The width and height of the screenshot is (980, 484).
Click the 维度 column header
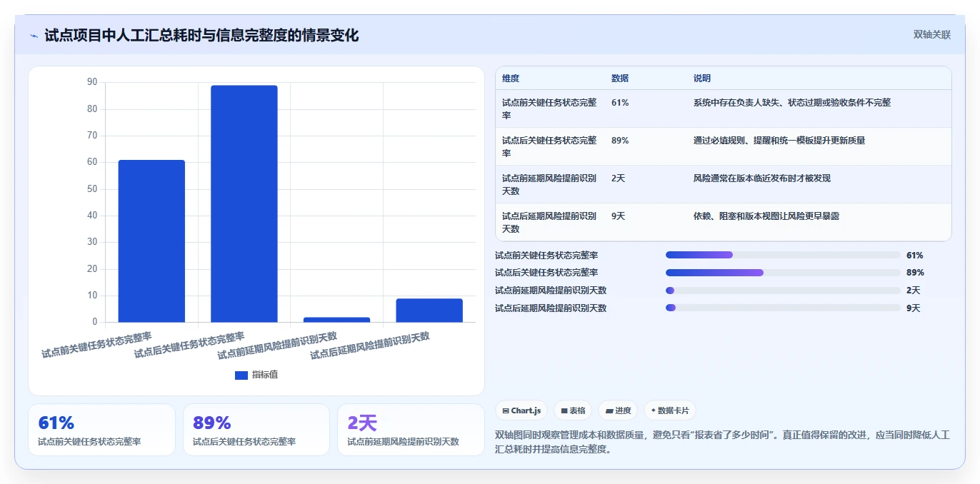tap(511, 79)
